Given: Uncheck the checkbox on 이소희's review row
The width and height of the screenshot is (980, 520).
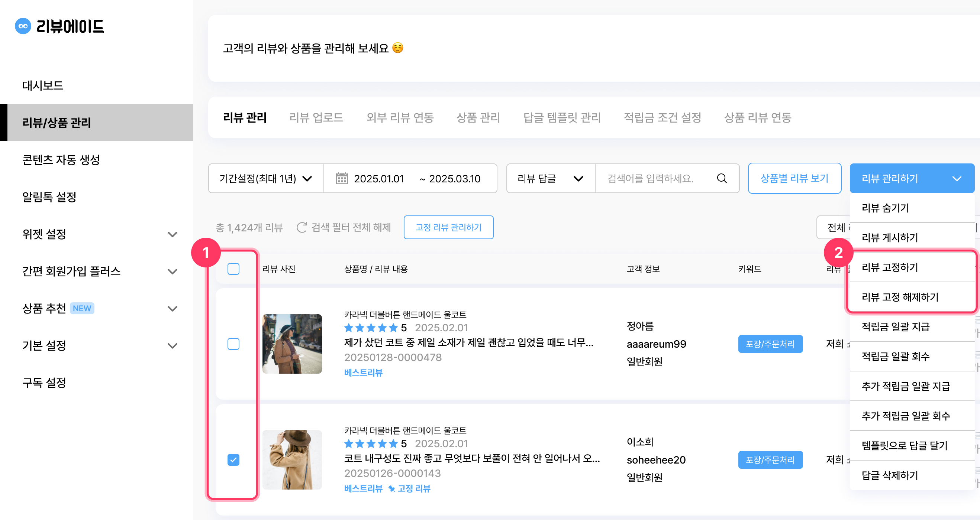Looking at the screenshot, I should [233, 460].
